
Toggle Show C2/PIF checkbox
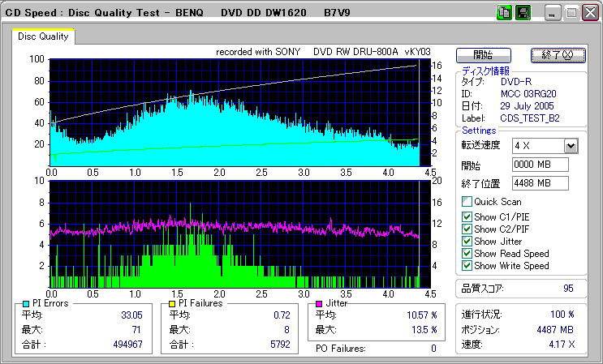(x=467, y=229)
